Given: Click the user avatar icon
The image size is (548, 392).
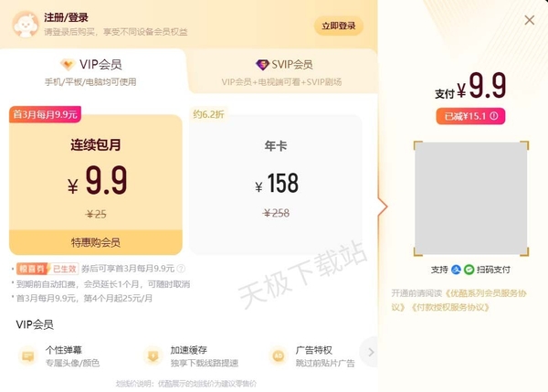Looking at the screenshot, I should (x=26, y=24).
